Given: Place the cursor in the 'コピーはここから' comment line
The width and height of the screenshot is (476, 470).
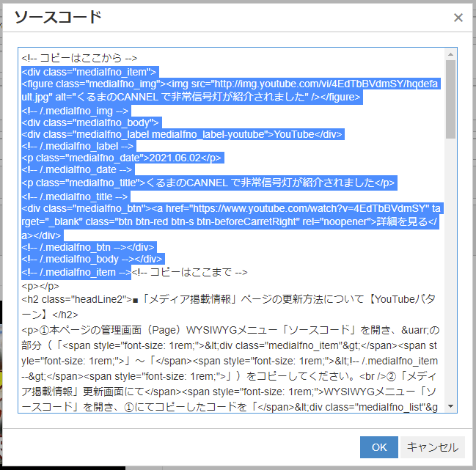Looking at the screenshot, I should (x=81, y=58).
